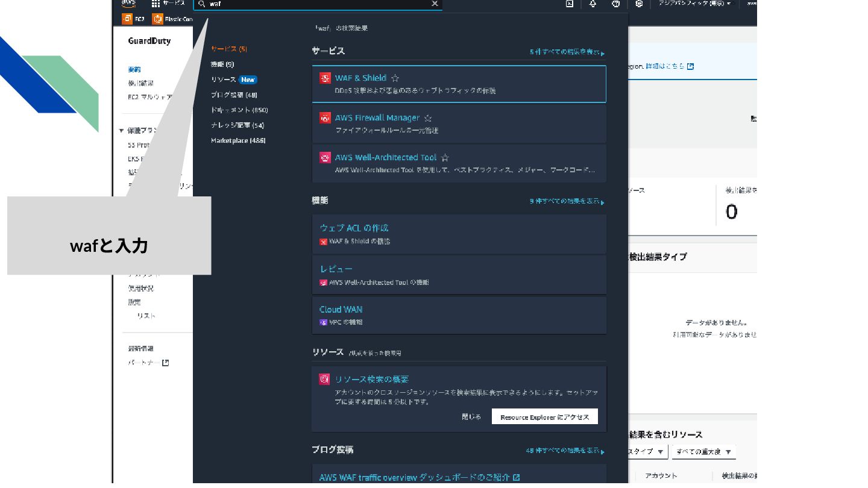
Task: Click the WAF & Shield service icon
Action: [x=325, y=78]
